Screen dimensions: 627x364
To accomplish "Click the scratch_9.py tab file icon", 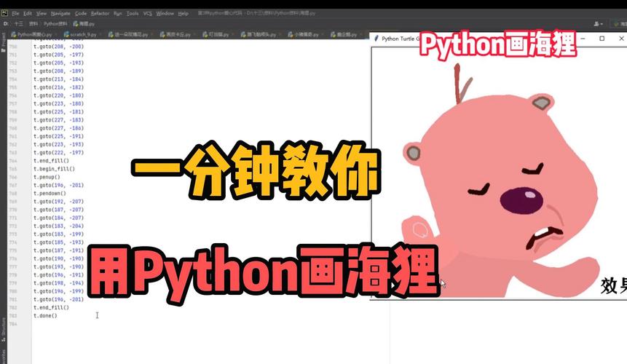I will click(66, 35).
